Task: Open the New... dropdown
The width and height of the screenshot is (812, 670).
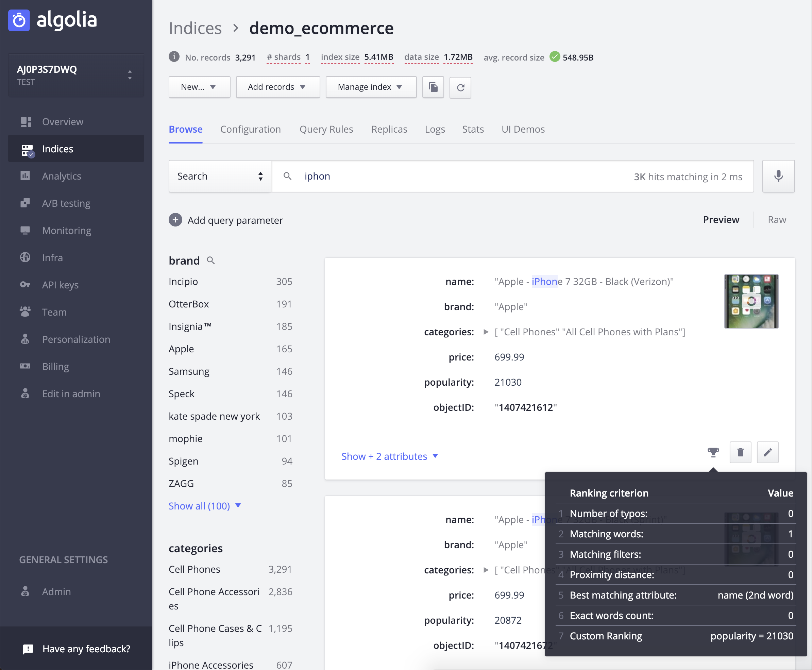Action: click(199, 87)
